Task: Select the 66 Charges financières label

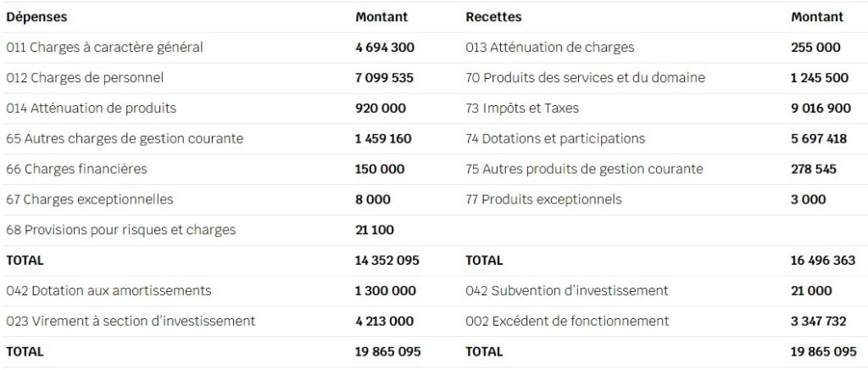Action: (76, 170)
